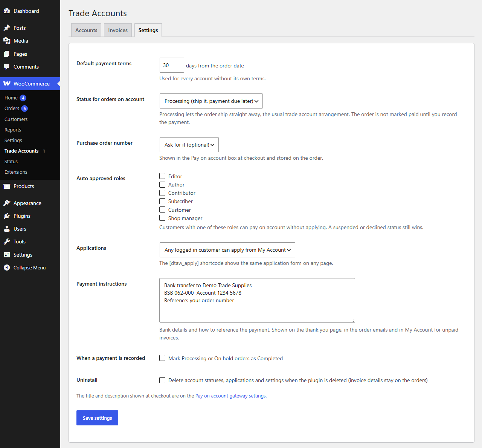Image resolution: width=482 pixels, height=448 pixels.
Task: Click the Tools wrench icon
Action: pos(7,242)
